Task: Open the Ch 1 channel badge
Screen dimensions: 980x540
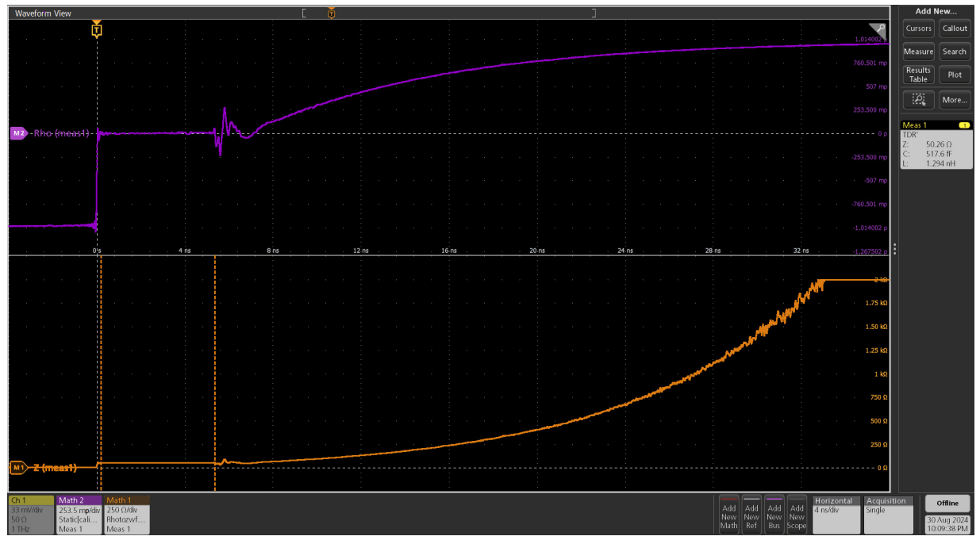Action: [x=31, y=515]
